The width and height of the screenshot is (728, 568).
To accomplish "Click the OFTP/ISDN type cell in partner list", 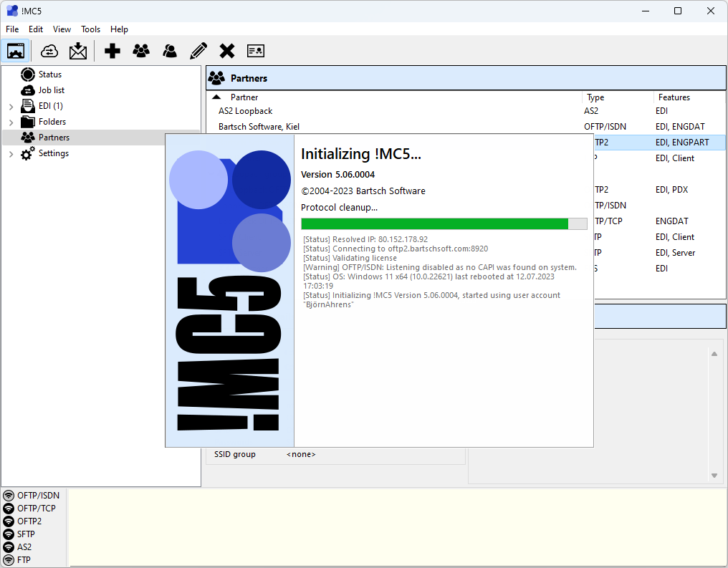I will (605, 127).
